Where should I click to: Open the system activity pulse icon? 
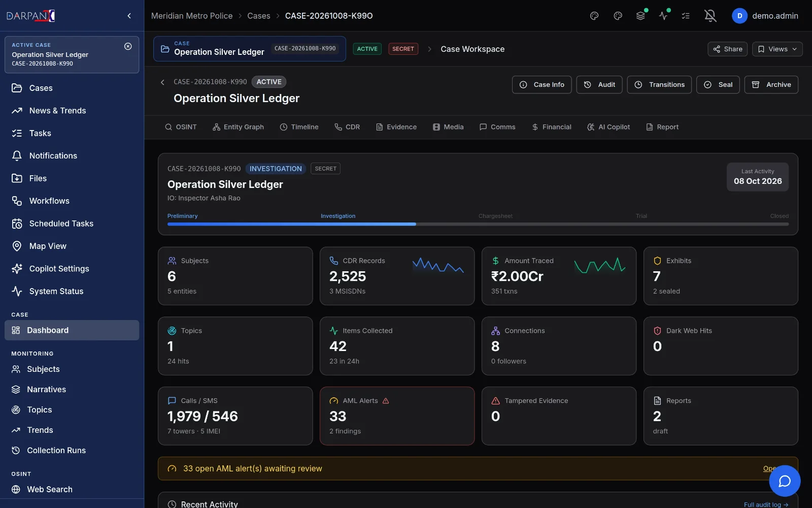point(663,16)
